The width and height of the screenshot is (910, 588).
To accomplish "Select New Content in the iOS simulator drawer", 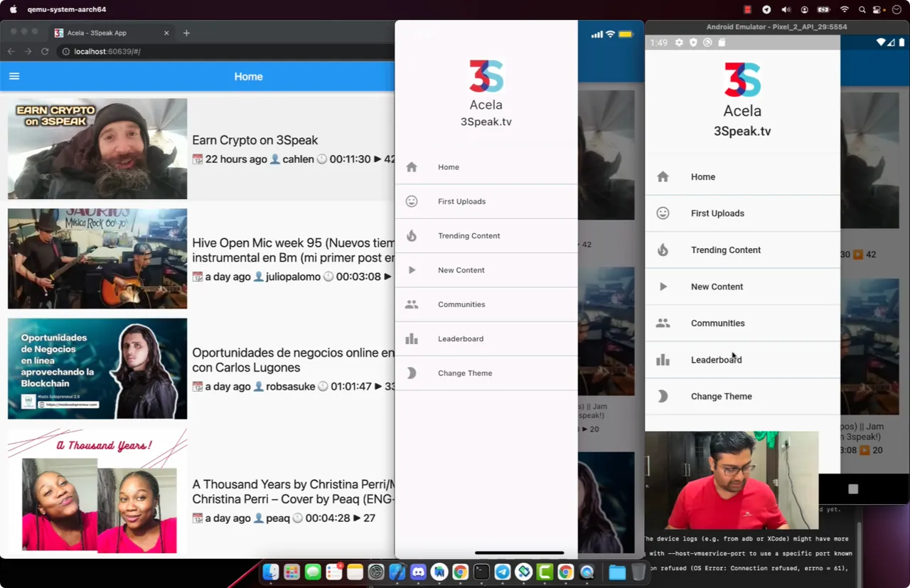I will (486, 270).
